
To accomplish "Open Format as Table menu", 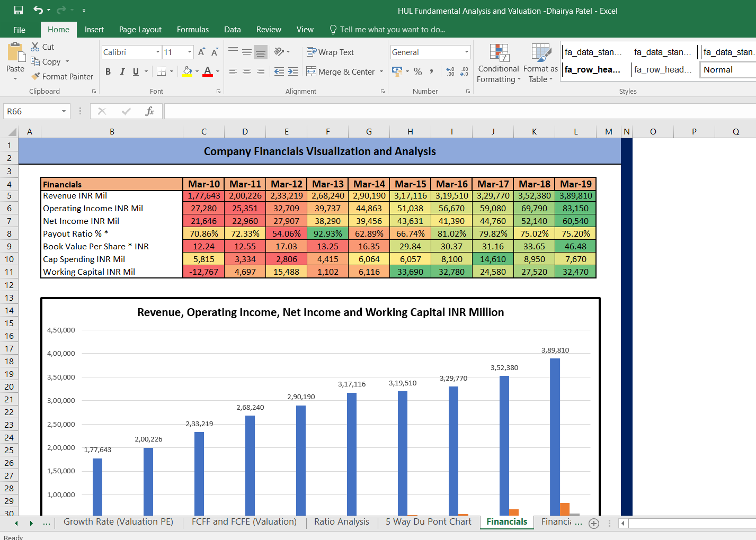I will (540, 64).
